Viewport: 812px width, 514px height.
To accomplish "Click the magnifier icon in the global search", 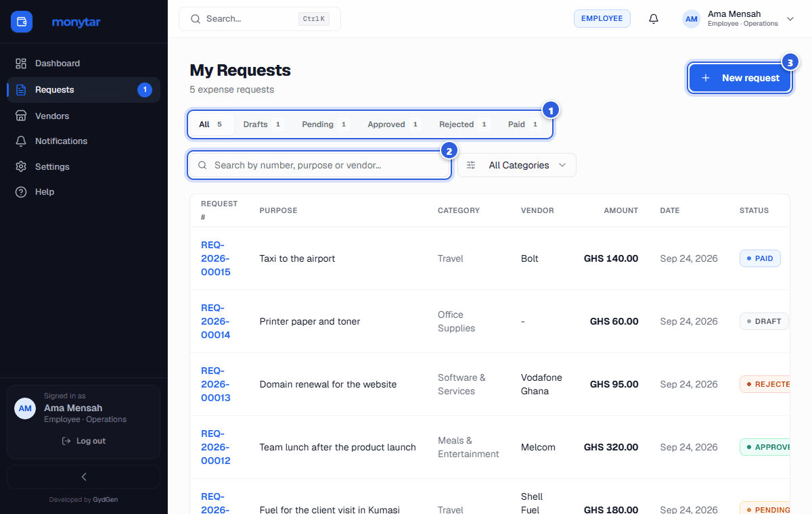I will pos(196,19).
